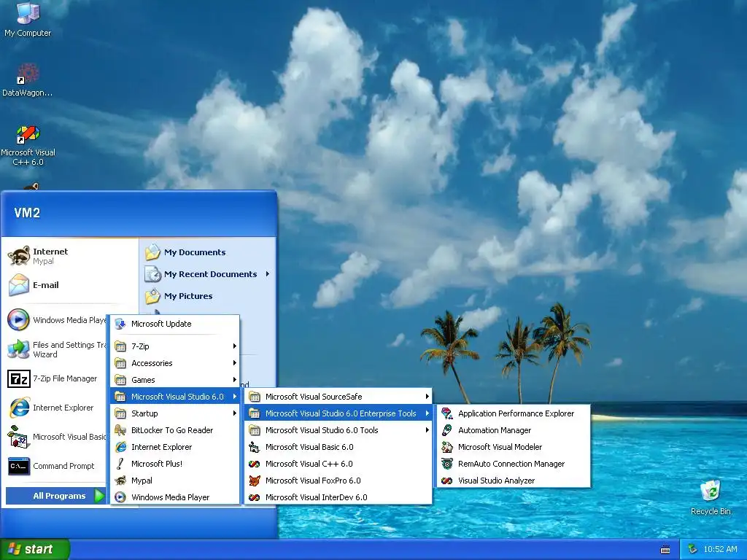Click the BitLocker To Go Reader icon
This screenshot has height=560, width=747.
point(120,430)
